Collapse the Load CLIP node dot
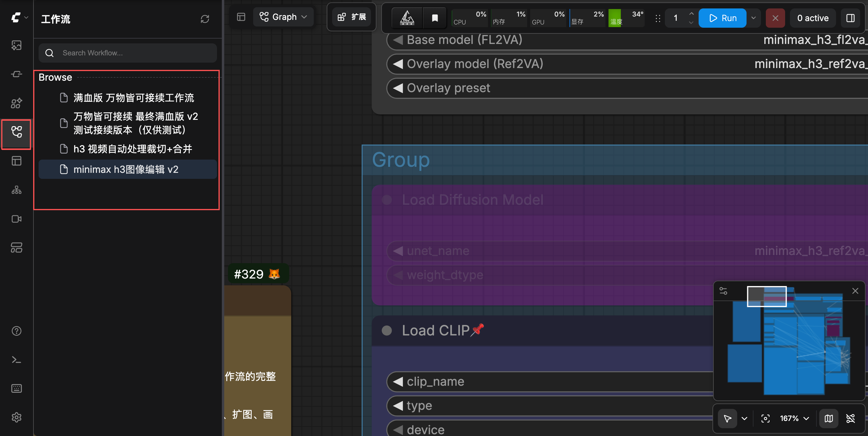Viewport: 868px width, 436px height. point(386,331)
